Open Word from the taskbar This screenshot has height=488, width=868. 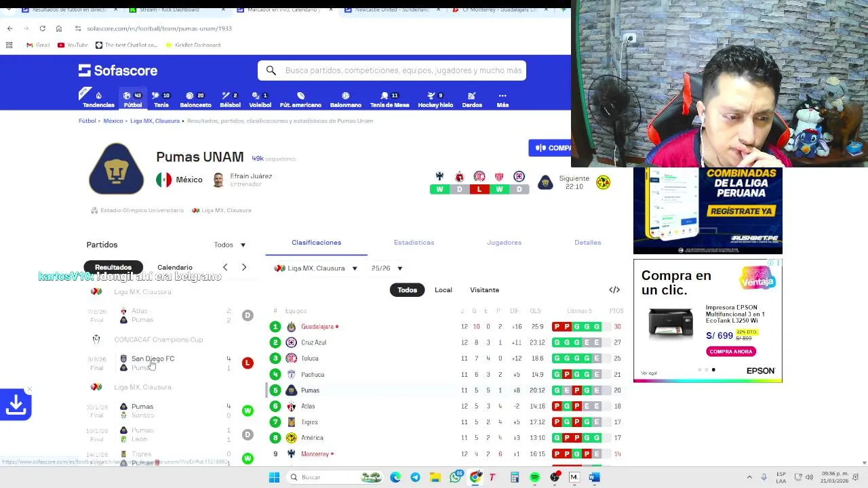coord(594,477)
